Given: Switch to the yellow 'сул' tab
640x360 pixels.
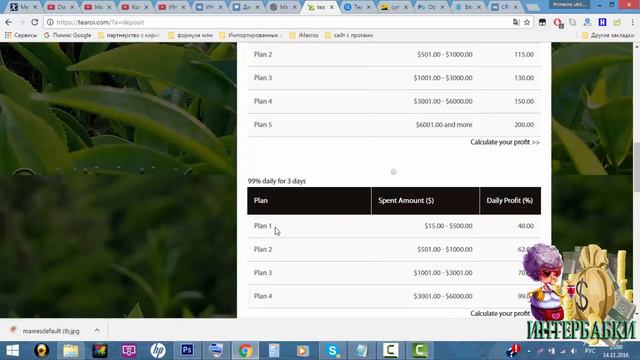Looking at the screenshot, I should click(x=393, y=7).
